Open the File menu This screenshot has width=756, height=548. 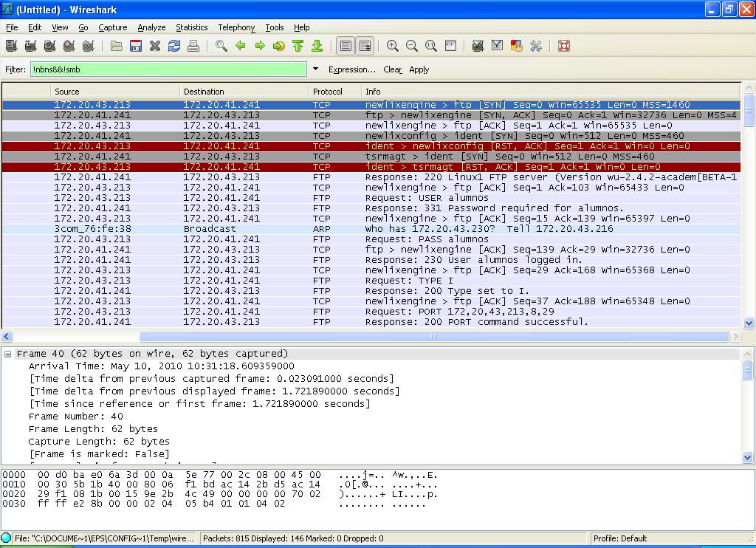12,27
